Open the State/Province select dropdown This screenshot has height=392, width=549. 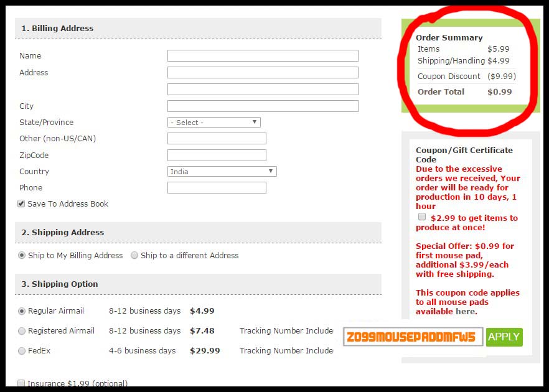(214, 123)
